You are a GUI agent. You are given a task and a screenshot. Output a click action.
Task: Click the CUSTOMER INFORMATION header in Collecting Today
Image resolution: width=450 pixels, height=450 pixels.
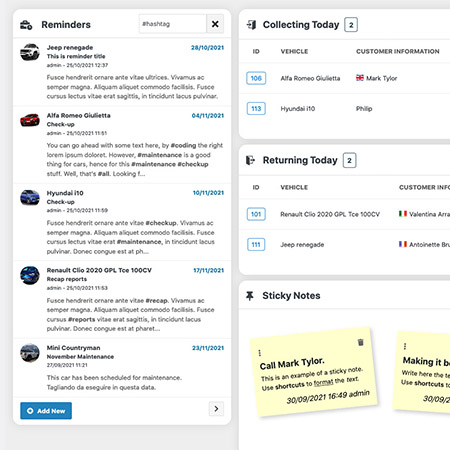point(398,51)
